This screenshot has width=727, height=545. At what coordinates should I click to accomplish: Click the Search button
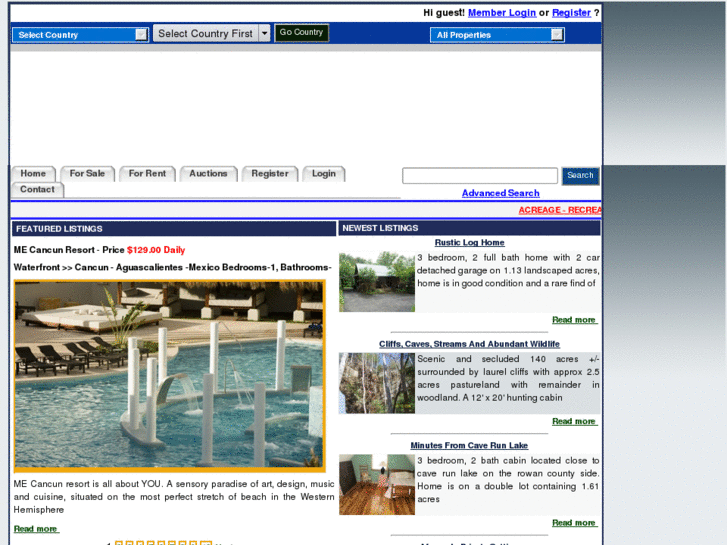(x=580, y=175)
